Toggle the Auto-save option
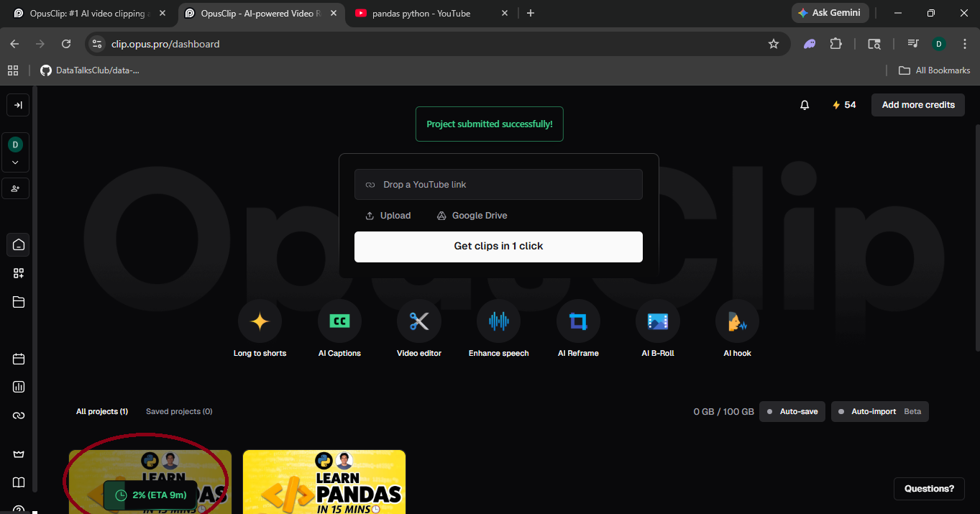 coord(792,412)
